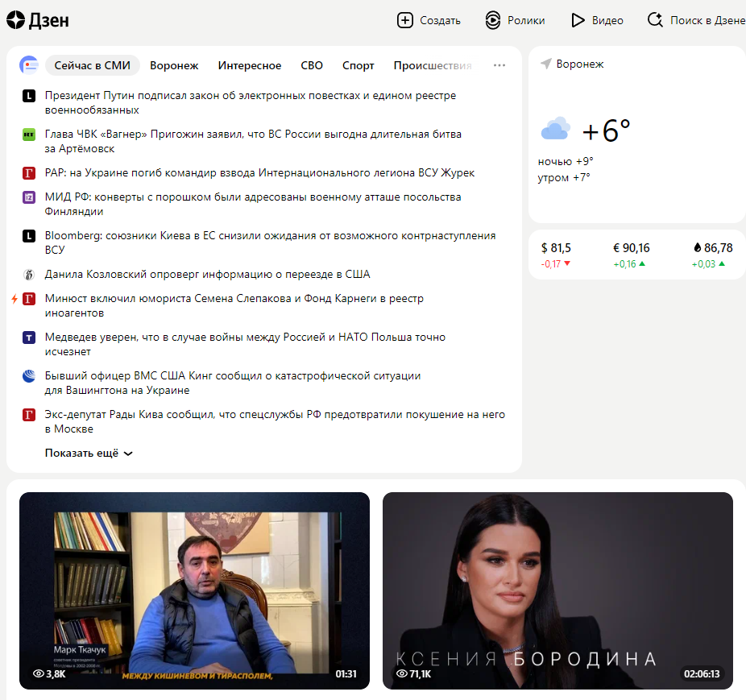The width and height of the screenshot is (746, 700).
Task: Click the euro rate € 90,16
Action: (632, 248)
